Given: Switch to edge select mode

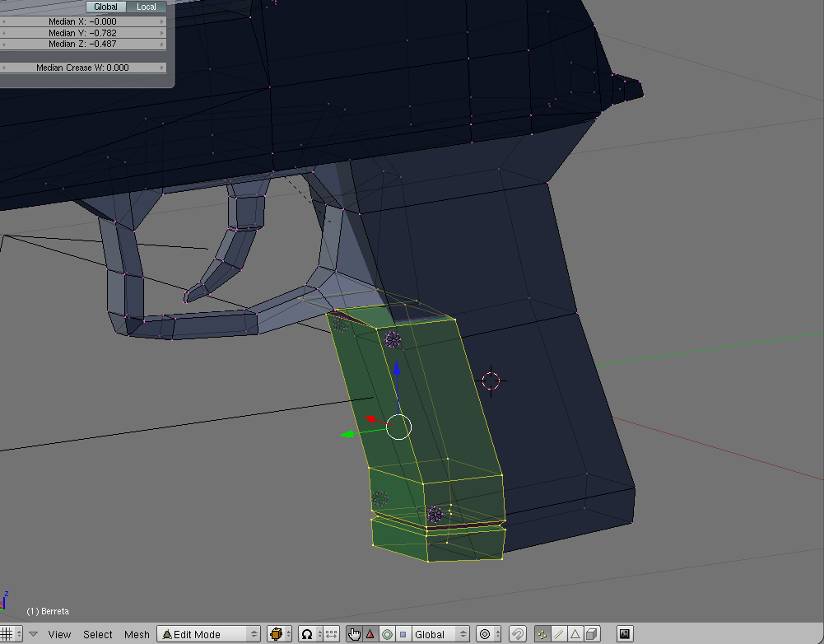Looking at the screenshot, I should [x=559, y=633].
